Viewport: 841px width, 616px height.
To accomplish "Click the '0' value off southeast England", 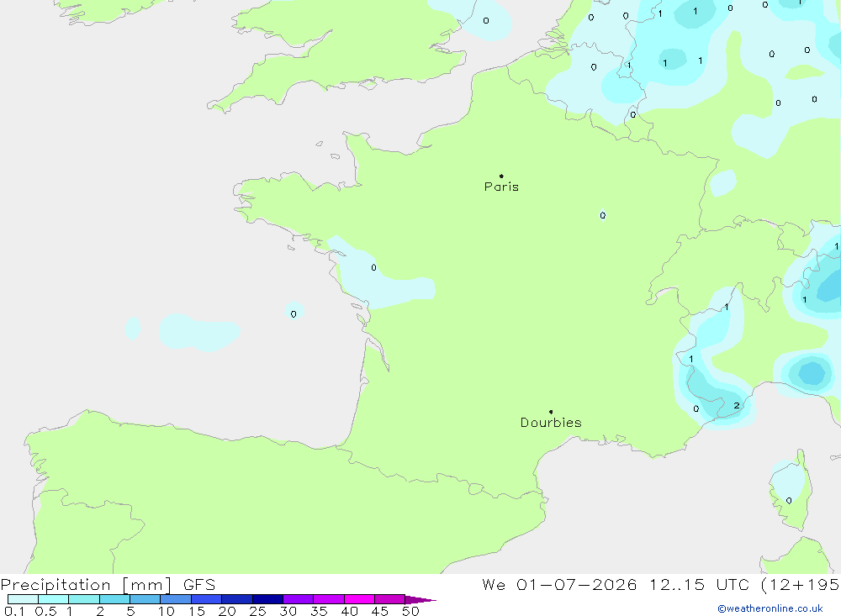I will pos(486,21).
